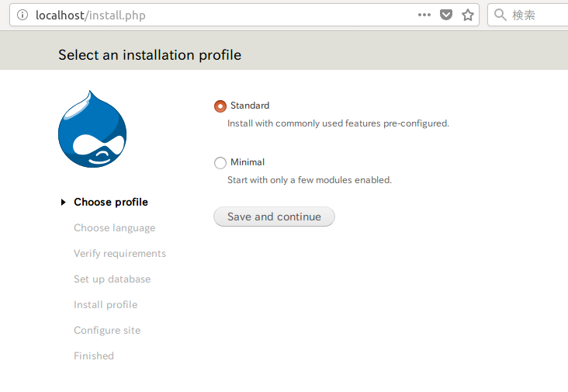
Task: Select the Minimal profile radio button
Action: 220,163
